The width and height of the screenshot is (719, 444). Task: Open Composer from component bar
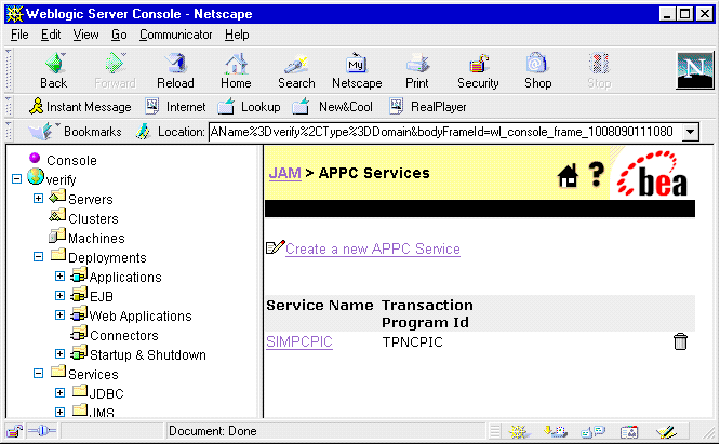tap(666, 432)
